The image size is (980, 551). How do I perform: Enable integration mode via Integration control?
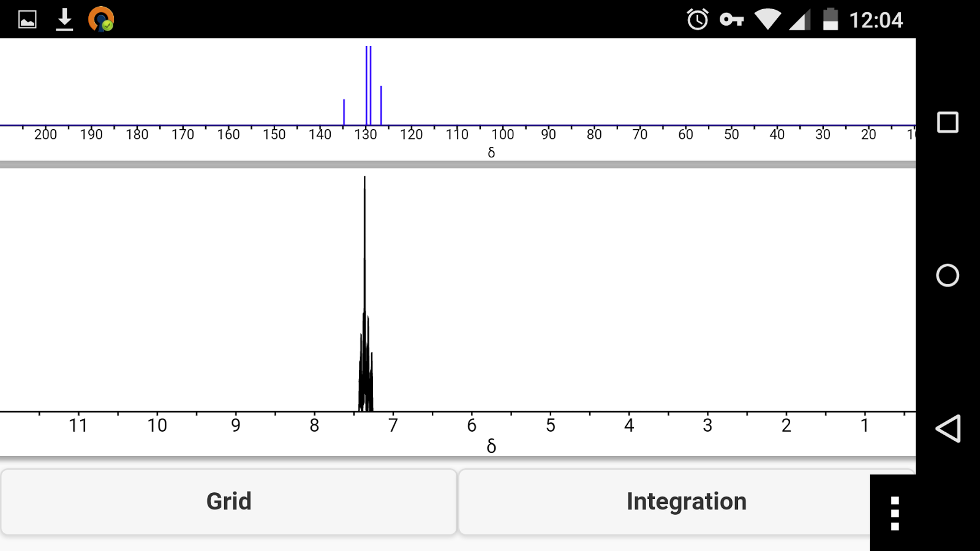(686, 501)
